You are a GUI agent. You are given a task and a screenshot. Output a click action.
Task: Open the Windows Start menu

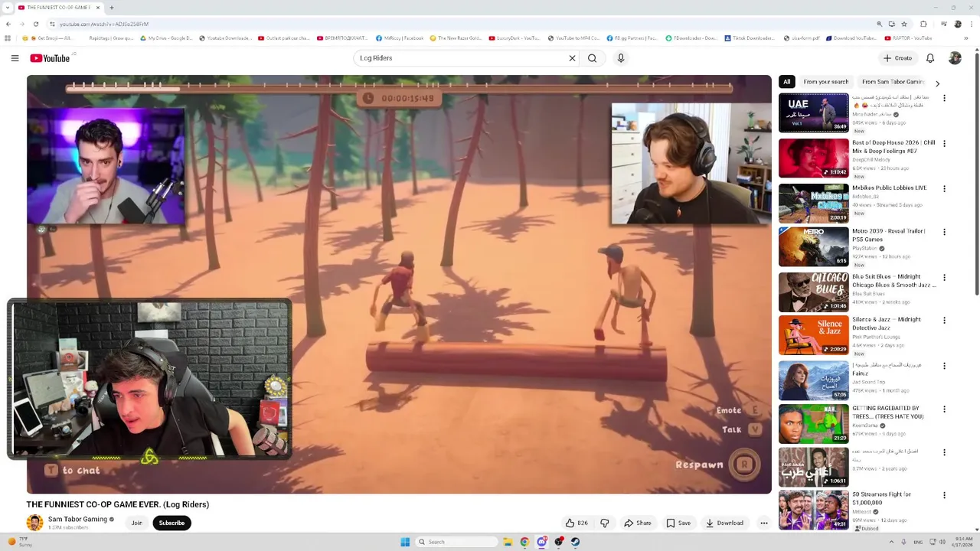405,542
